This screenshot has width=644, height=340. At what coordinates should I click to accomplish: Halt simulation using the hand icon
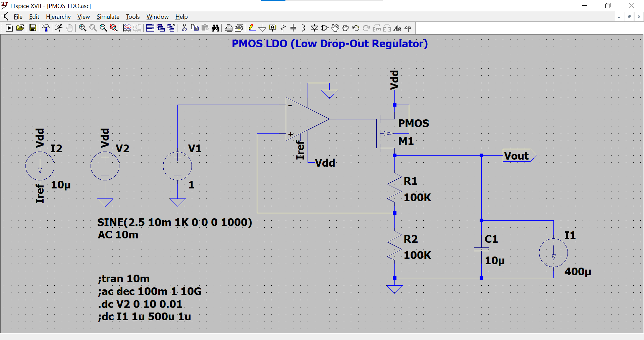point(69,28)
